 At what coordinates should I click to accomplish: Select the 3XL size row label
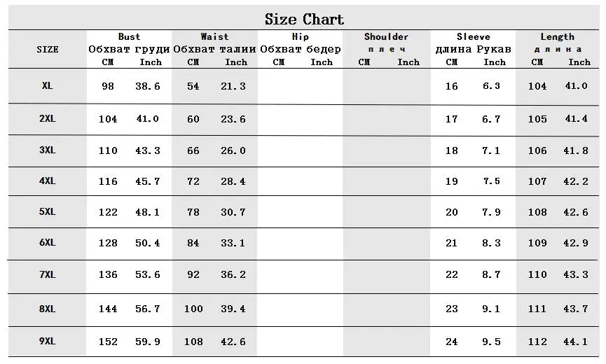[x=47, y=150]
